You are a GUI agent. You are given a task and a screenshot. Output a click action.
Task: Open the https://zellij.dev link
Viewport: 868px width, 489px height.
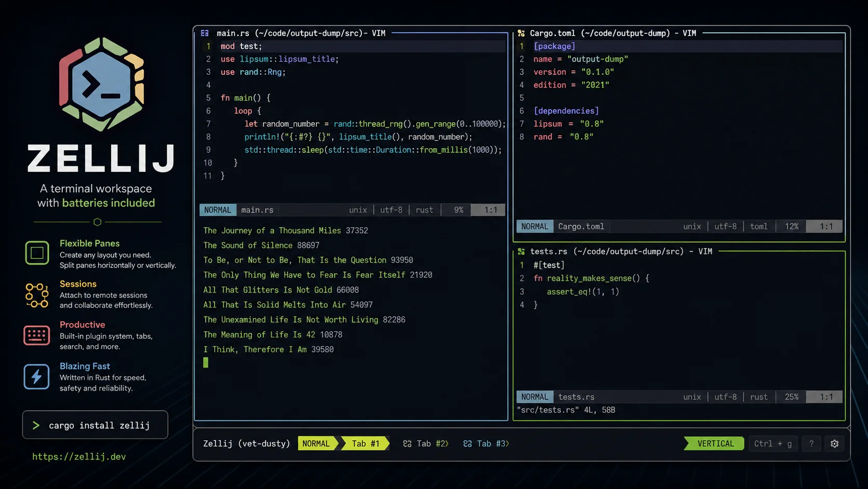[79, 457]
